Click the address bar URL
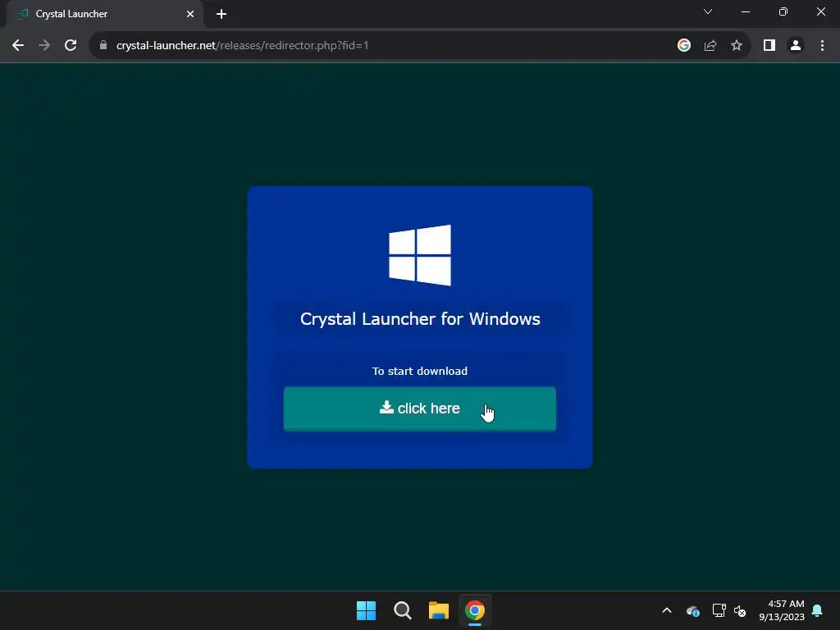Viewport: 840px width, 630px height. 242,46
